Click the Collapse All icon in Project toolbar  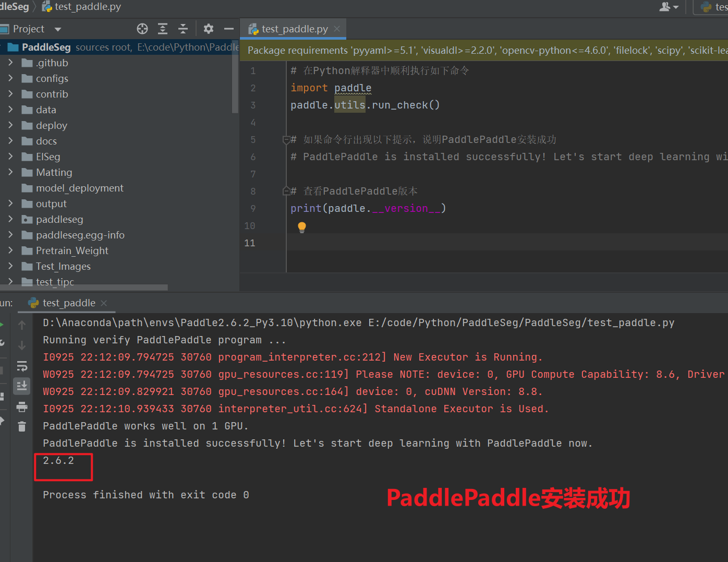tap(183, 29)
